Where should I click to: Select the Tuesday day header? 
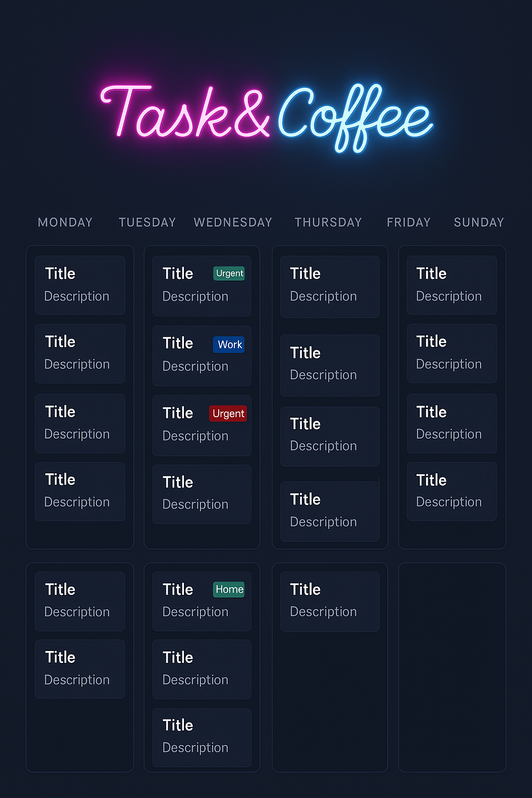click(147, 222)
